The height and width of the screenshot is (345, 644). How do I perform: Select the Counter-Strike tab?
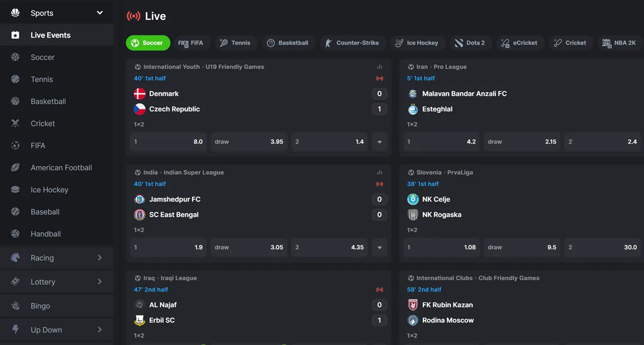point(352,43)
